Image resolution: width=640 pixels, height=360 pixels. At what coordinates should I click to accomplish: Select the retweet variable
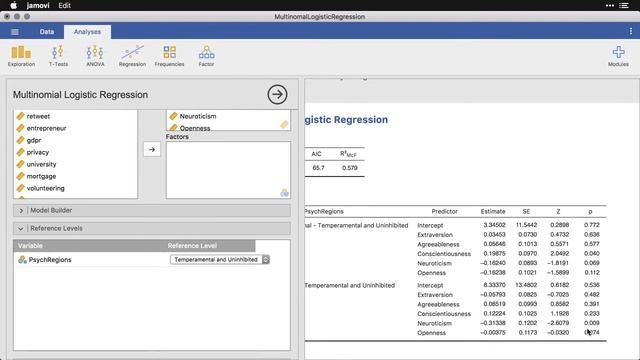coord(38,116)
